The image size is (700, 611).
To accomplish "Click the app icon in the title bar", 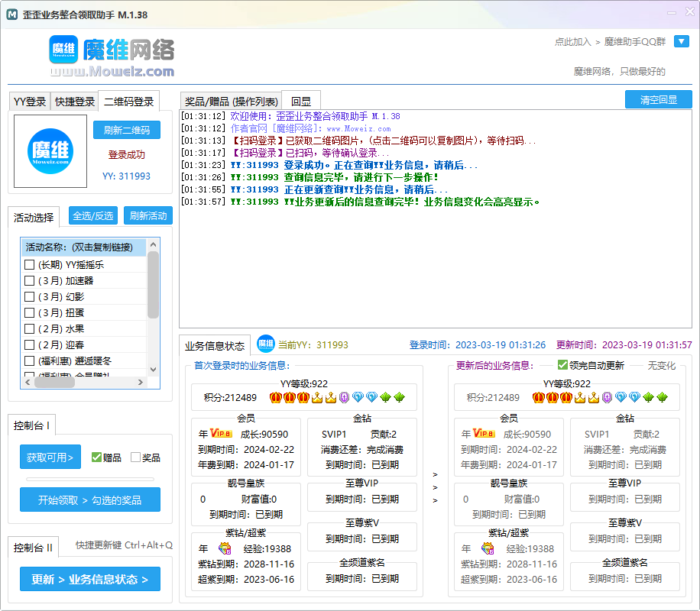I will 12,15.
